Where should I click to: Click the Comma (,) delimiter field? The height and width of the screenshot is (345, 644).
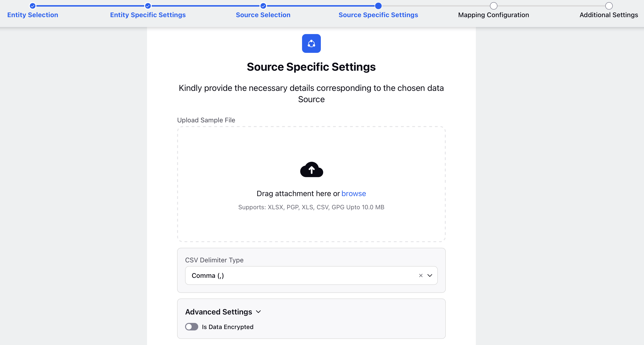click(x=311, y=275)
